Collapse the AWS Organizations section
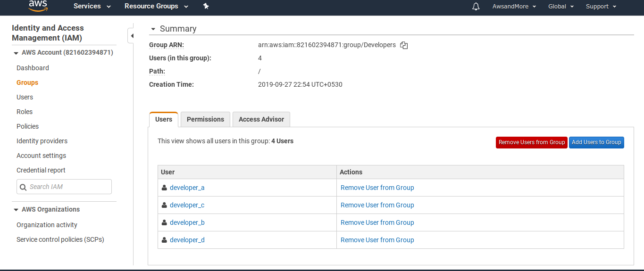This screenshot has height=271, width=644. 16,210
